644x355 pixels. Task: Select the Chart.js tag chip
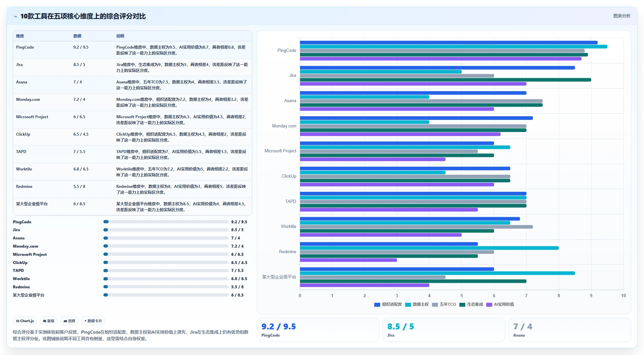(x=25, y=321)
